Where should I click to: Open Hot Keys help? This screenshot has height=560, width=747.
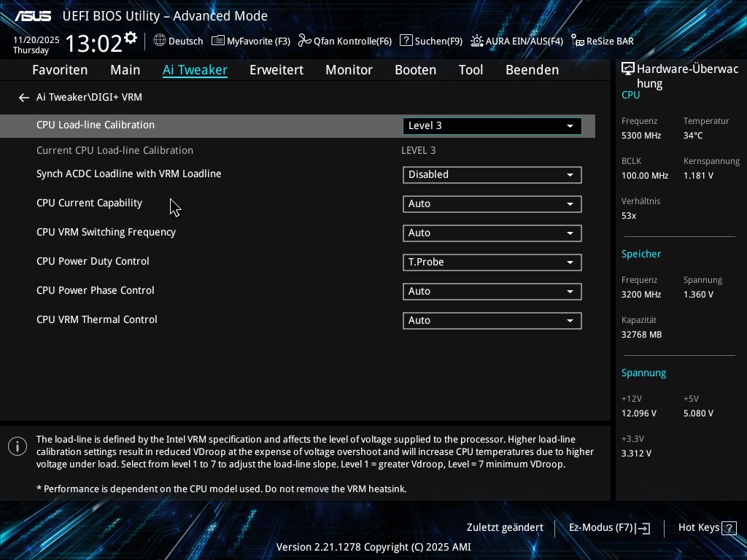tap(707, 528)
